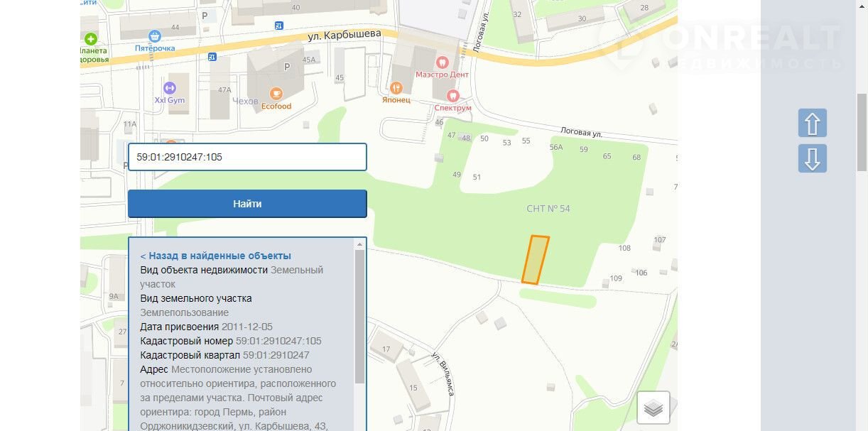Focus the cadastral number search field
Viewport: 868px width, 431px height.
coord(247,157)
